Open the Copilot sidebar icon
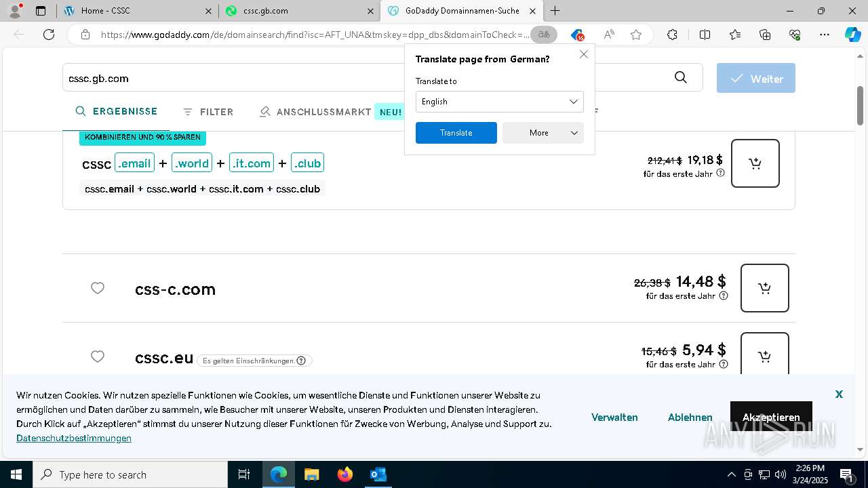868x488 pixels. (852, 35)
